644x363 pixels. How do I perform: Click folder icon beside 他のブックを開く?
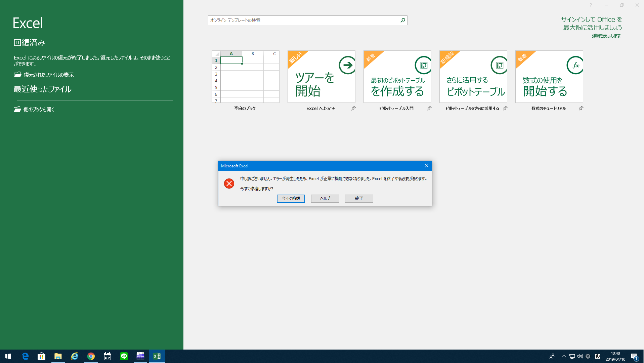(17, 109)
